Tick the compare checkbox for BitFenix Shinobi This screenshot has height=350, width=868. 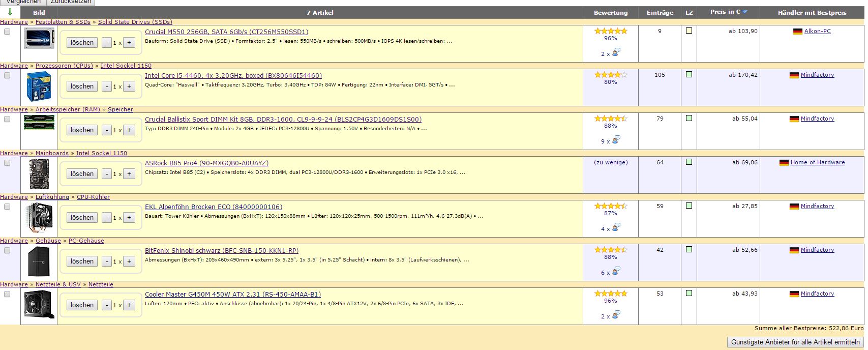pyautogui.click(x=7, y=250)
